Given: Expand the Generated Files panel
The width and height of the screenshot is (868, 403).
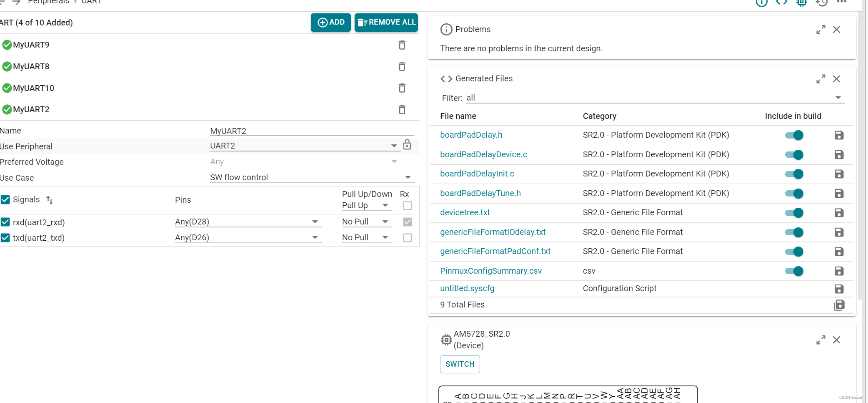Looking at the screenshot, I should (820, 79).
